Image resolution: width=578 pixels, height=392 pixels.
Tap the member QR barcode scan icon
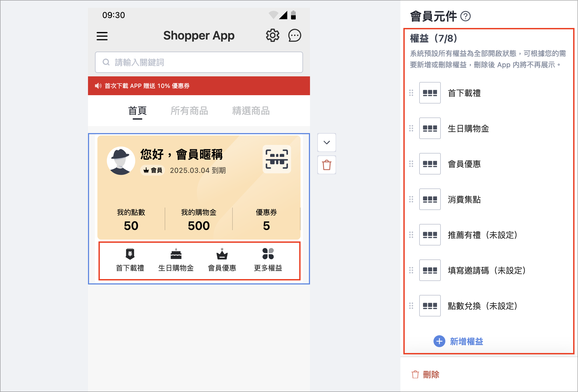click(x=277, y=159)
